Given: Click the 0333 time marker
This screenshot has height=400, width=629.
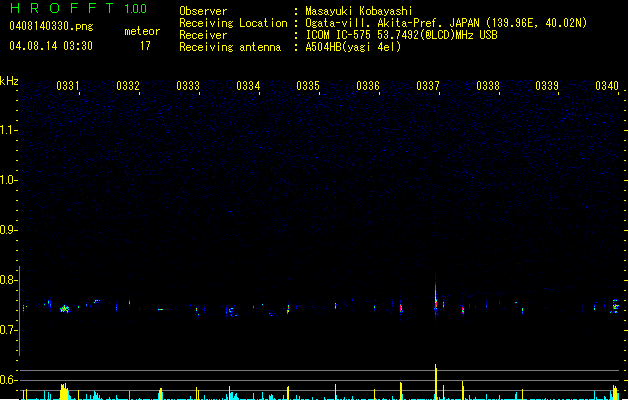Looking at the screenshot, I should (x=188, y=86).
